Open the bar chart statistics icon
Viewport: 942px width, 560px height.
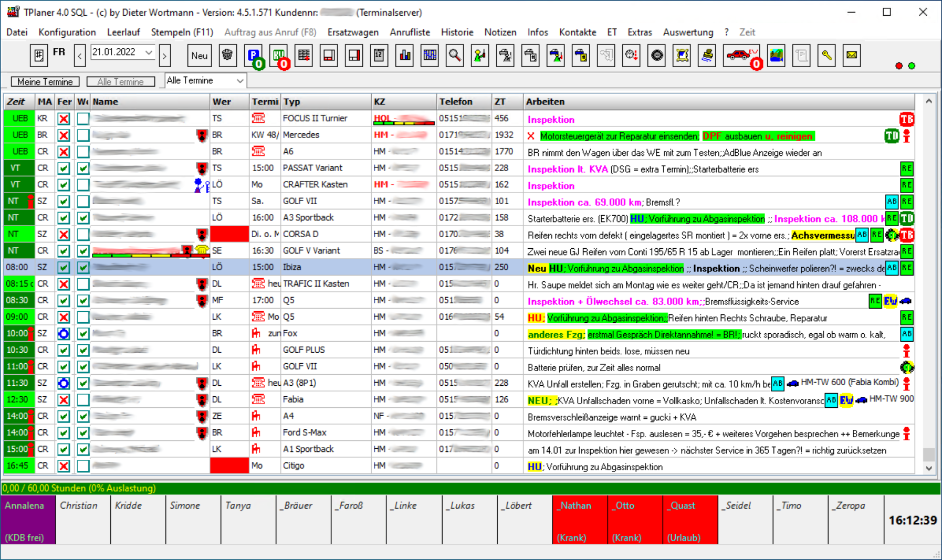(404, 56)
